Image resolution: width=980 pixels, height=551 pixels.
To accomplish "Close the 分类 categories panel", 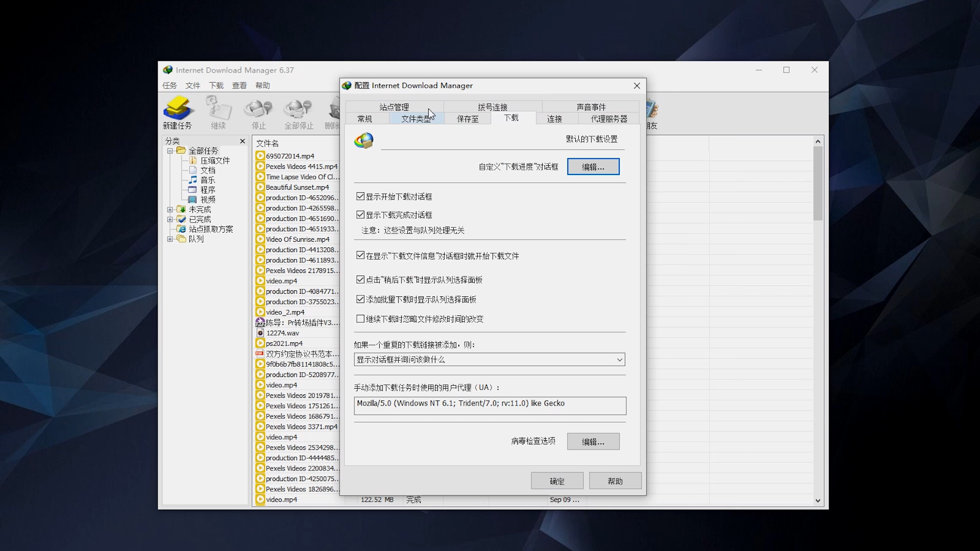I will click(x=242, y=141).
